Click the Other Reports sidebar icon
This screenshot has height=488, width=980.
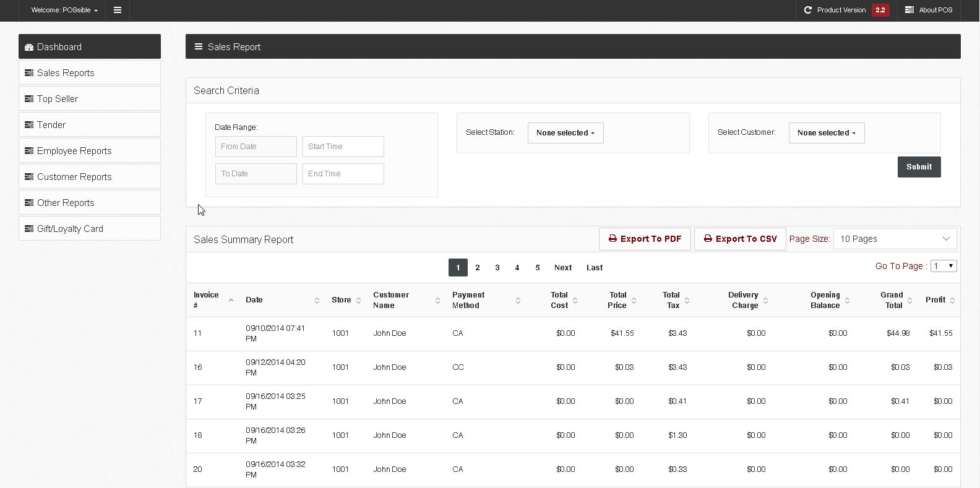[29, 203]
